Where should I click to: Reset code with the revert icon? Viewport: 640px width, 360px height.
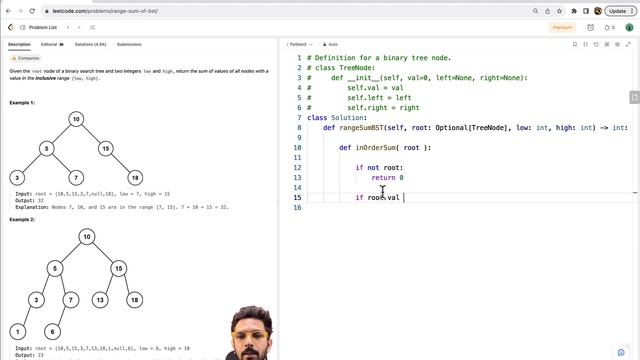click(596, 44)
